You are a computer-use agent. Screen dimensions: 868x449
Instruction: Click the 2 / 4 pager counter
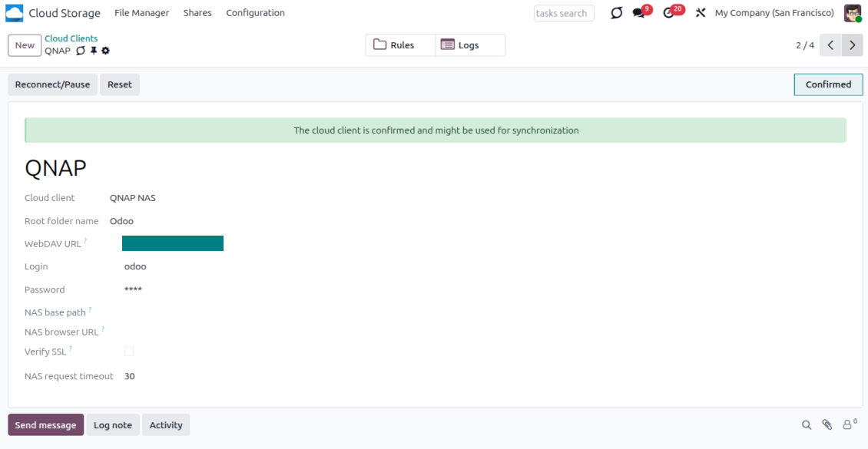pos(805,45)
